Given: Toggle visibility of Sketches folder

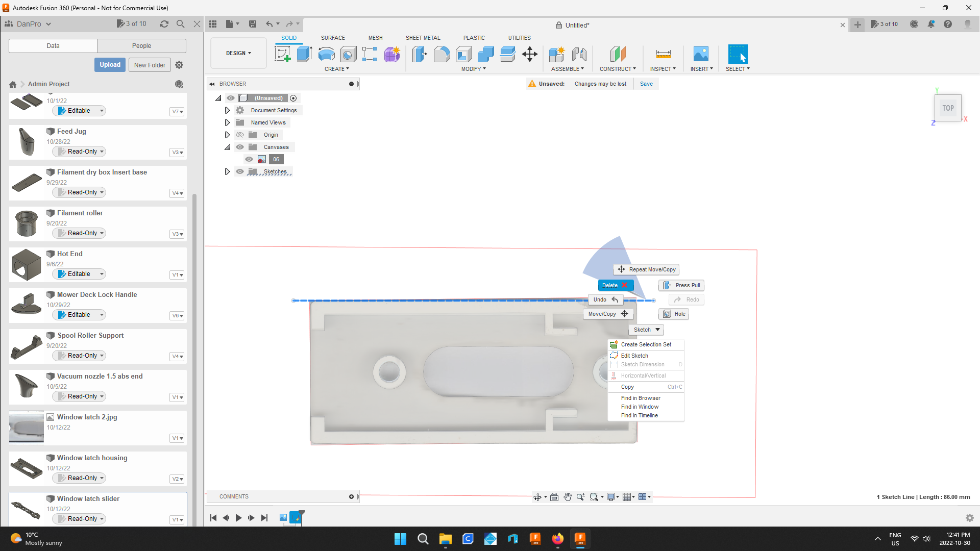Looking at the screenshot, I should tap(240, 171).
